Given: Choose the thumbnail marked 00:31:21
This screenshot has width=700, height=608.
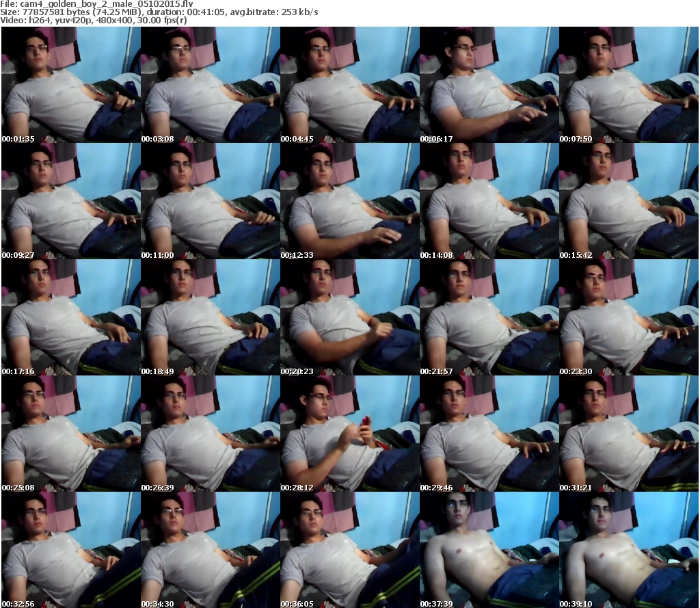Looking at the screenshot, I should (x=629, y=434).
